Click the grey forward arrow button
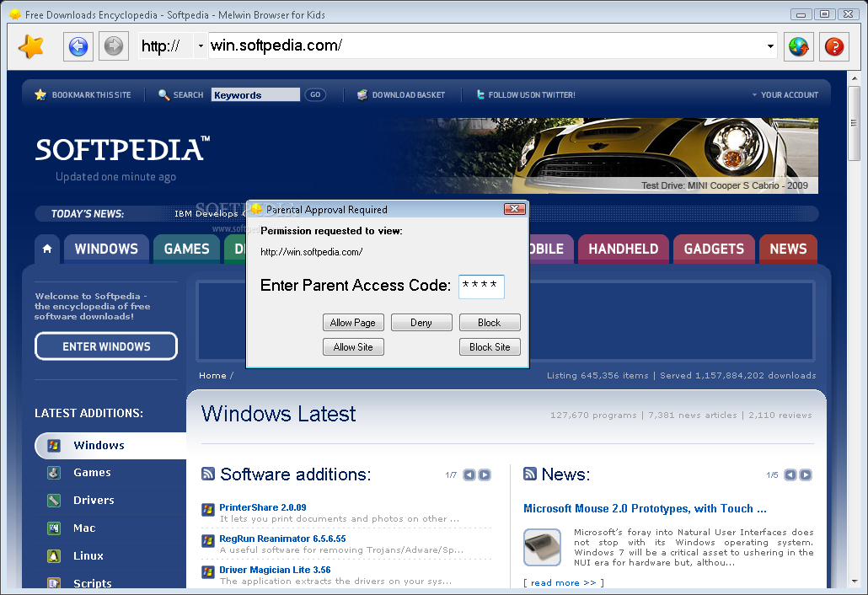 114,46
